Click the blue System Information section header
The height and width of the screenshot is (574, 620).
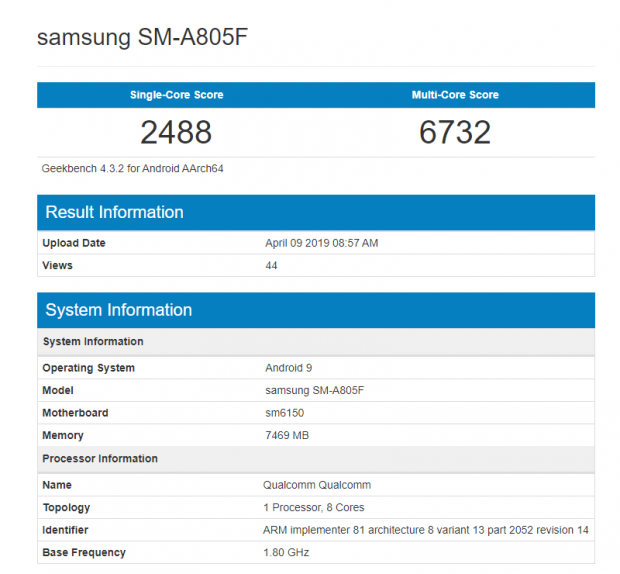point(118,310)
